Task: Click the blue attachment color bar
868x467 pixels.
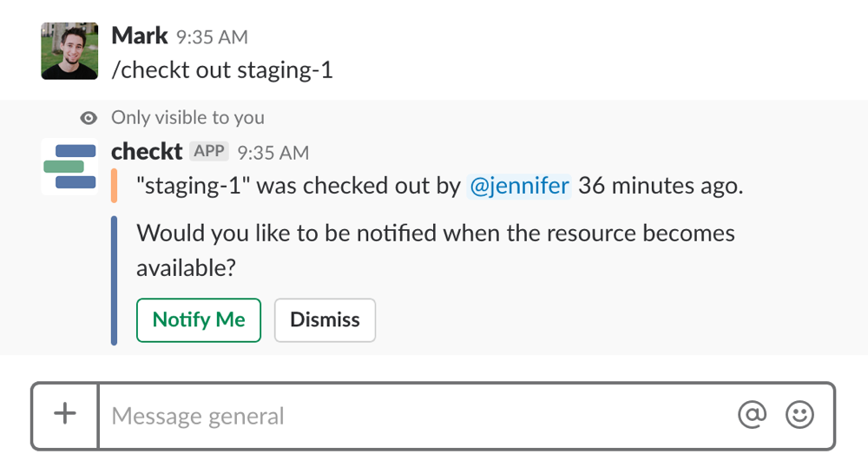Action: pyautogui.click(x=115, y=280)
